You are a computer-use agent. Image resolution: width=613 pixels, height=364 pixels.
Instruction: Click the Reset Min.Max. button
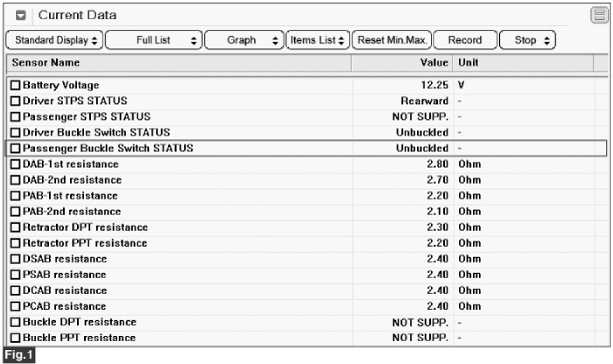pyautogui.click(x=392, y=40)
